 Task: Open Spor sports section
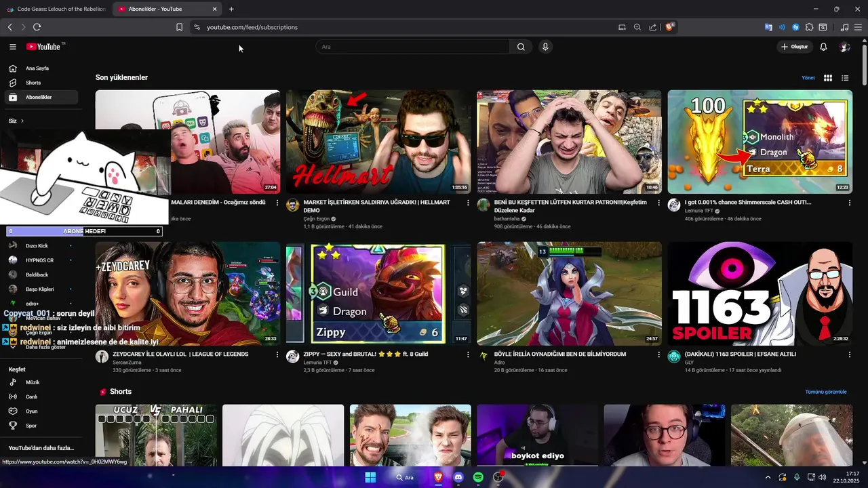pos(41,426)
